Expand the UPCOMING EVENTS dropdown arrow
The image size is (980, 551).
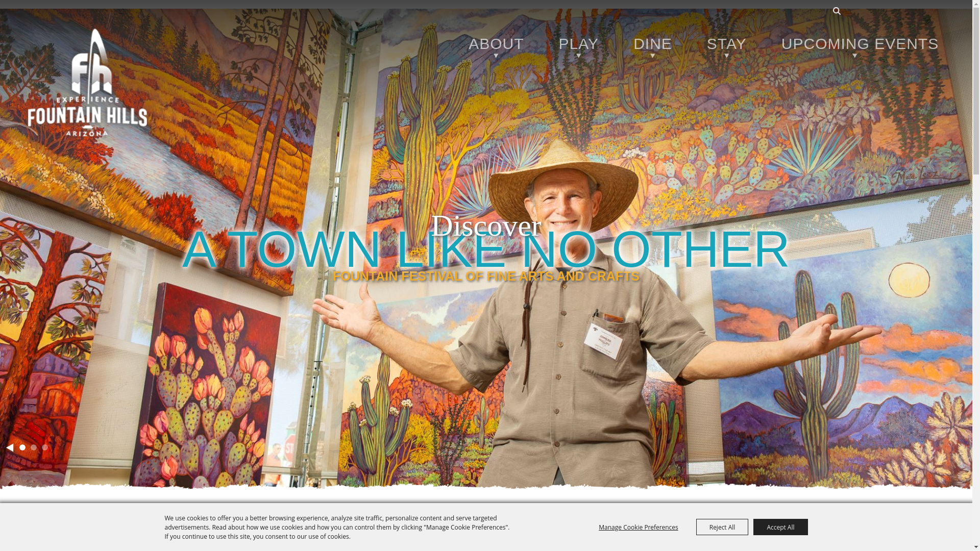tap(855, 56)
